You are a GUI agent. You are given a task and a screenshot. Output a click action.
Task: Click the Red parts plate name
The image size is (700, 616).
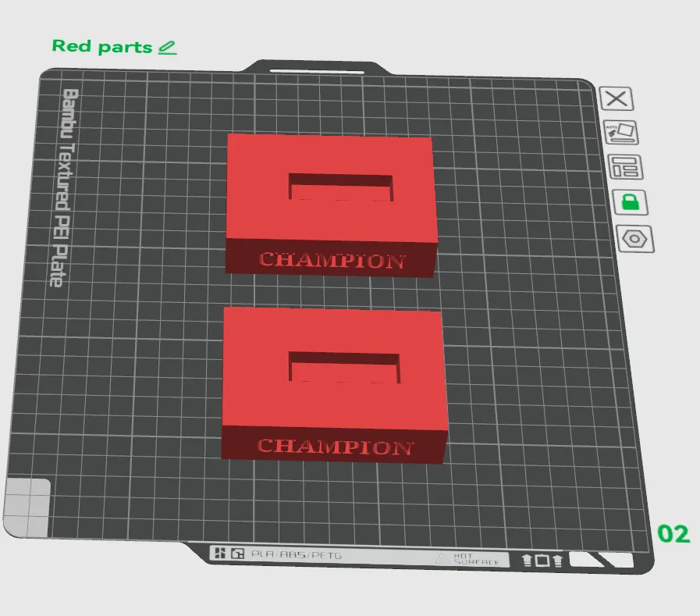(x=102, y=47)
